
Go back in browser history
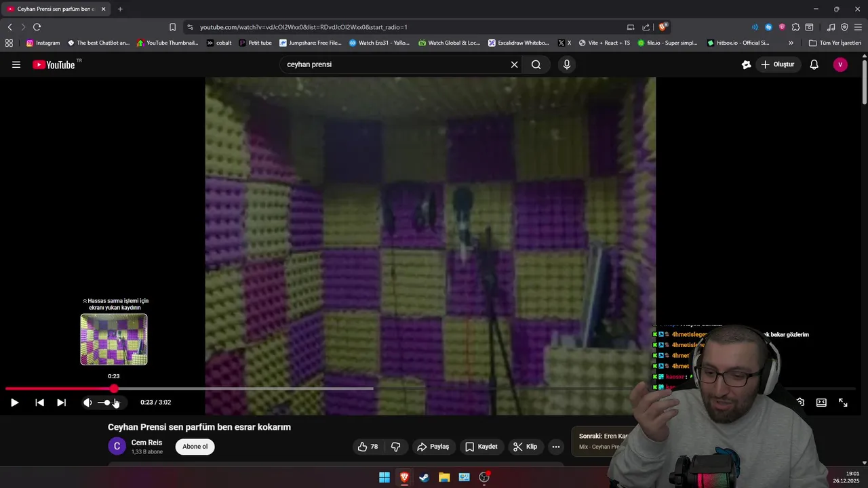click(x=9, y=27)
